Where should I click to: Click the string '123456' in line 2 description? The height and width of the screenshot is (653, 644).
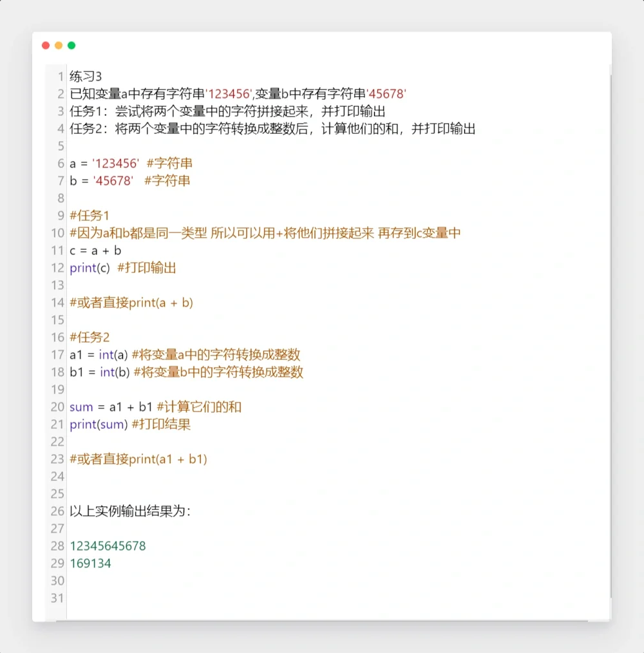coord(229,94)
